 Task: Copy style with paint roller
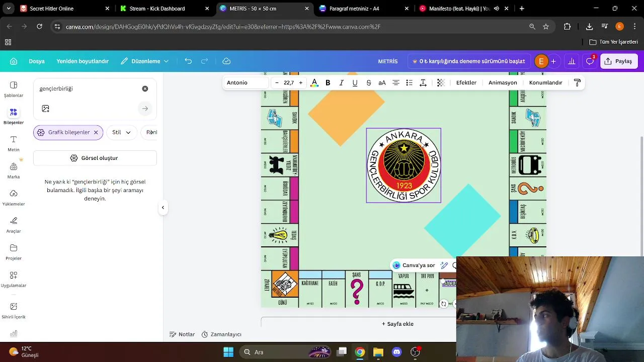pos(577,82)
